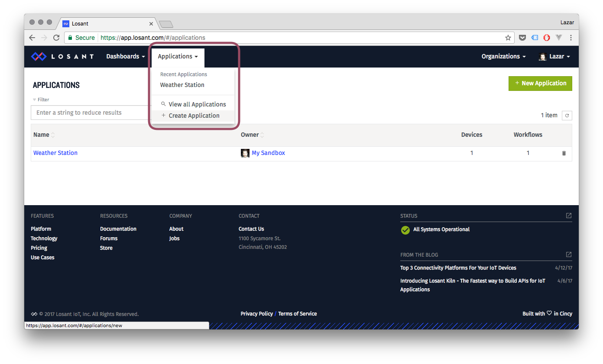This screenshot has width=603, height=364.
Task: Select Create Application from the menu
Action: (194, 116)
